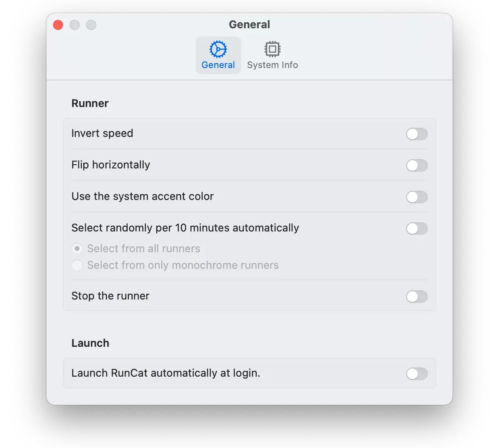This screenshot has height=448, width=499.
Task: Click the Launch section heading
Action: tap(90, 343)
